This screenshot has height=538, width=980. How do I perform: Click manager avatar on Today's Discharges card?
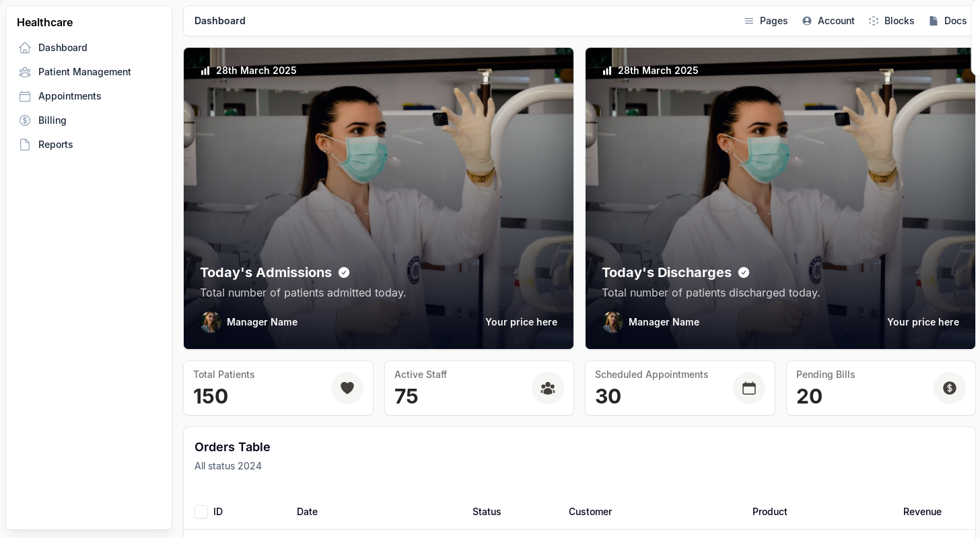[x=612, y=322]
